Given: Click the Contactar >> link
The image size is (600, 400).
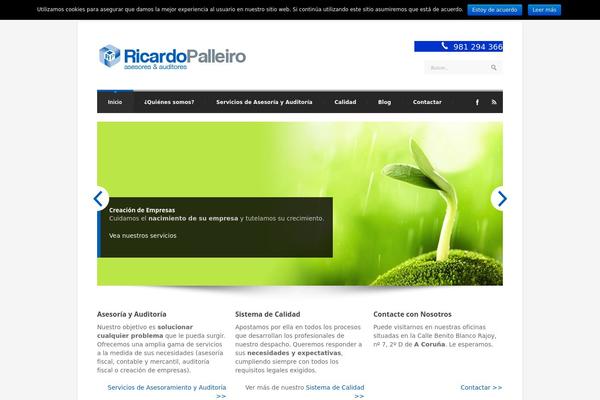Looking at the screenshot, I should (x=481, y=387).
